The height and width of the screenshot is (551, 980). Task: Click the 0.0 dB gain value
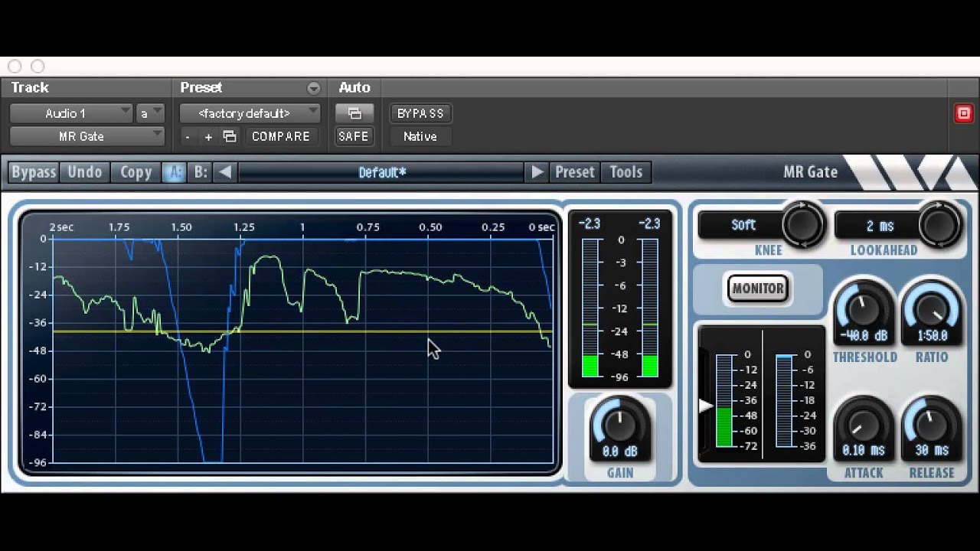pyautogui.click(x=620, y=452)
